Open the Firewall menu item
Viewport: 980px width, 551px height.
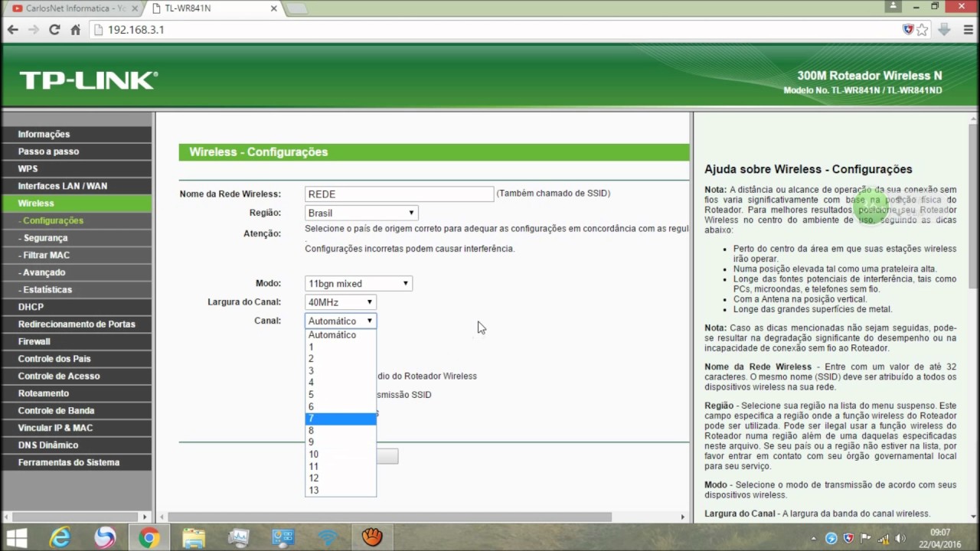click(x=77, y=341)
